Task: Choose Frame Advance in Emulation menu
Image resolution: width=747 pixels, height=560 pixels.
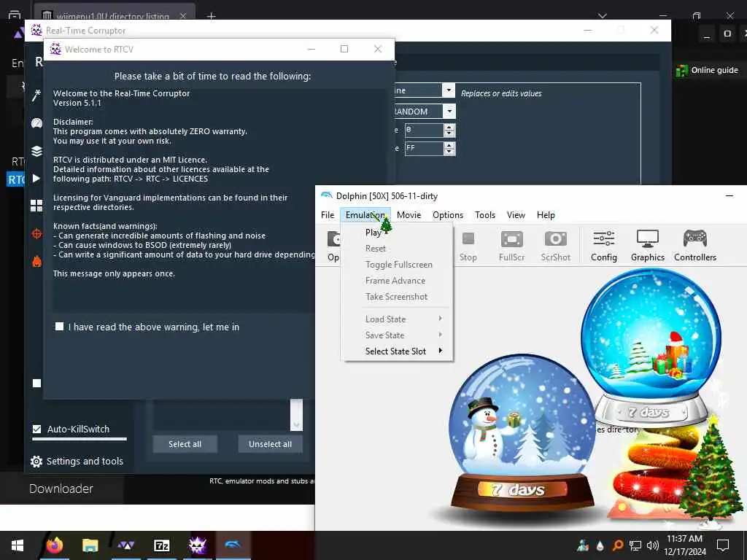Action: pyautogui.click(x=397, y=281)
